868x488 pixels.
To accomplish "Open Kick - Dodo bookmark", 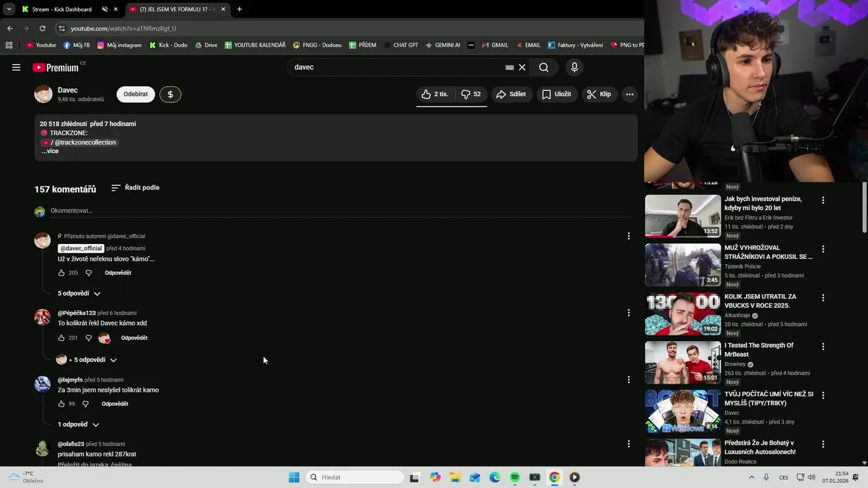I will 168,45.
